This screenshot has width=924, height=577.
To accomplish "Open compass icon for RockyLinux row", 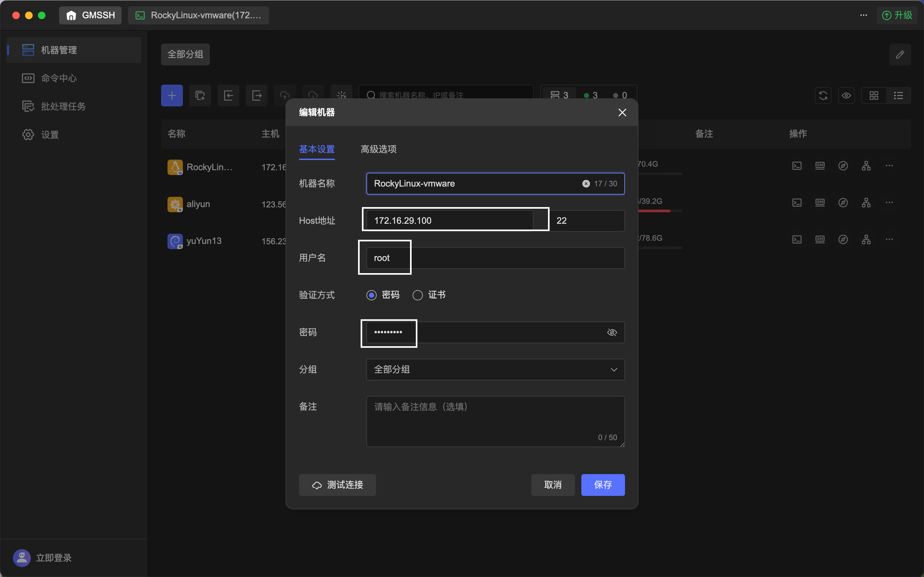I will [843, 166].
